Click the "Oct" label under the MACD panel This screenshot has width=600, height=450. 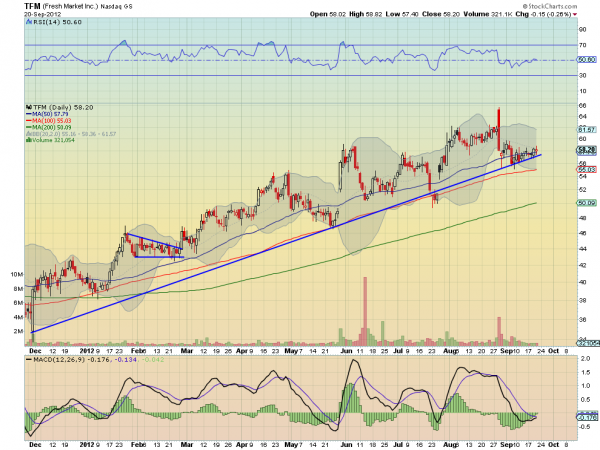coord(554,445)
